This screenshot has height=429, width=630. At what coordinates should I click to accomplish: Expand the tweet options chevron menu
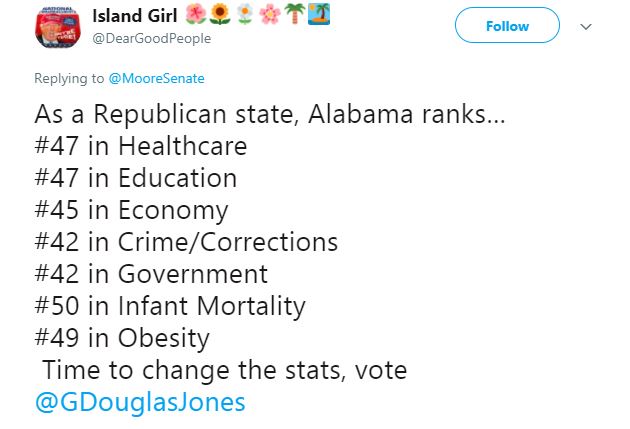[x=586, y=27]
